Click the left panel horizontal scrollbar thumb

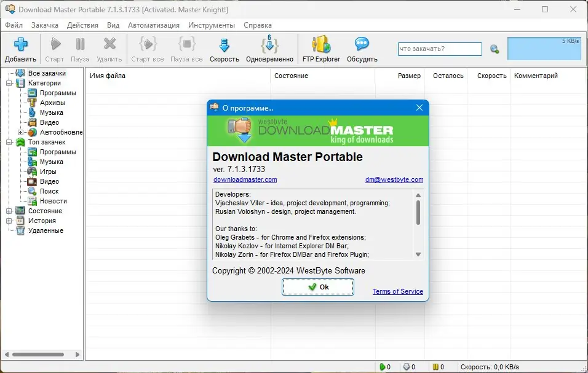click(x=38, y=355)
